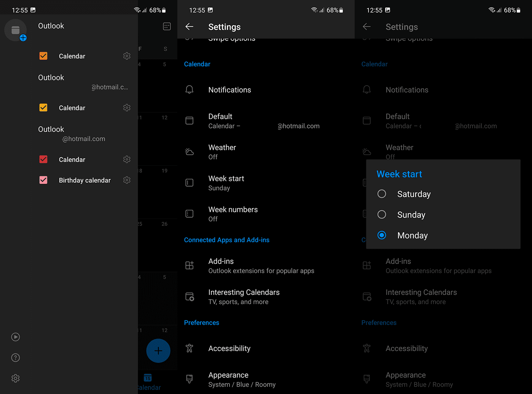Screen dimensions: 532x394
Task: Open Week numbers Off setting
Action: [266, 214]
